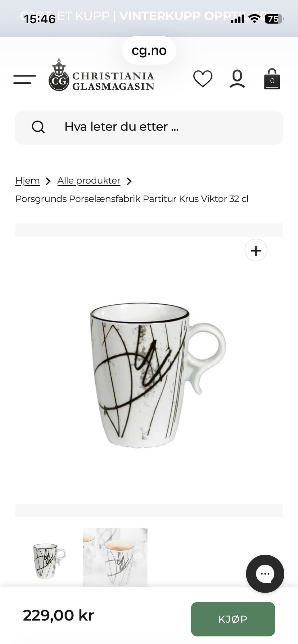
Task: Tap the search magnifier icon
Action: [x=38, y=127]
